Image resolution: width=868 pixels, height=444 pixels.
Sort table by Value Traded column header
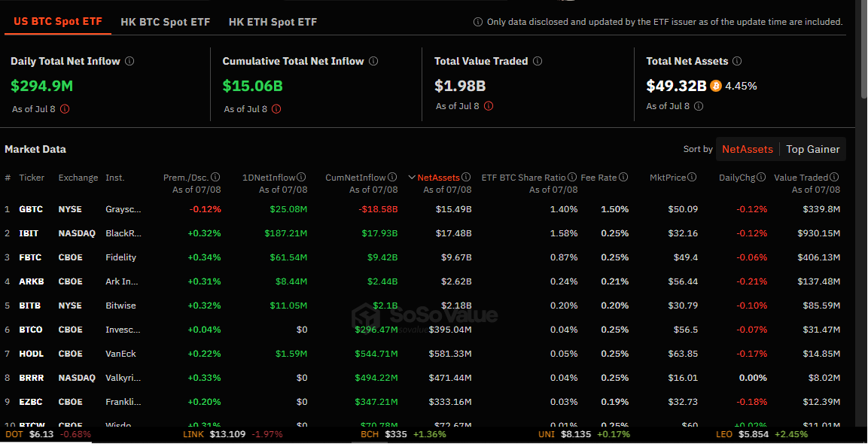click(801, 177)
